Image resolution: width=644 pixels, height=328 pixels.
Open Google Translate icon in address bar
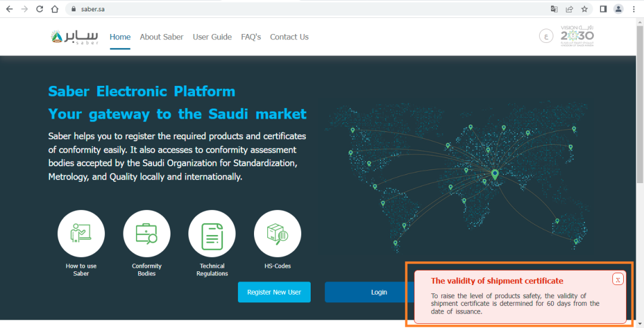point(554,9)
